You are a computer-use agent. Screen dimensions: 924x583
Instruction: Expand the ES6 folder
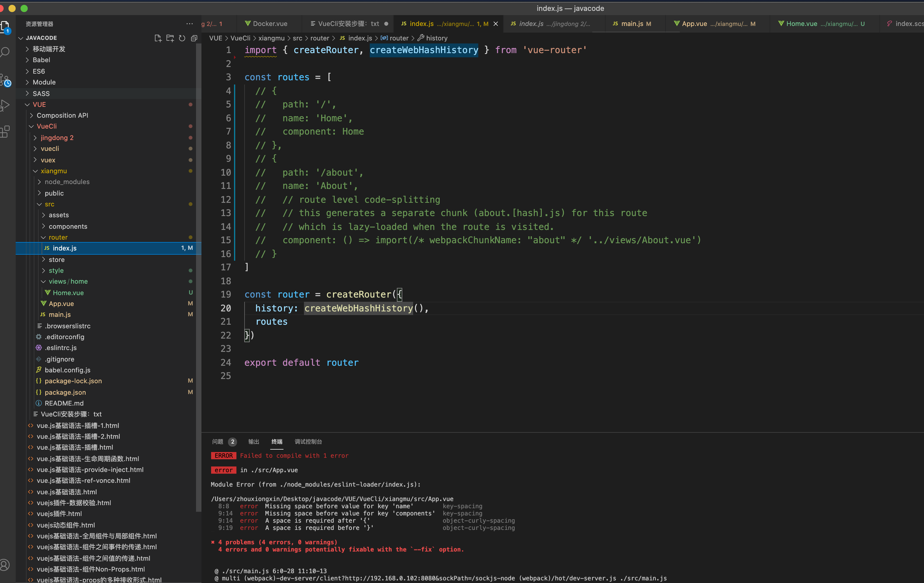[x=27, y=71]
